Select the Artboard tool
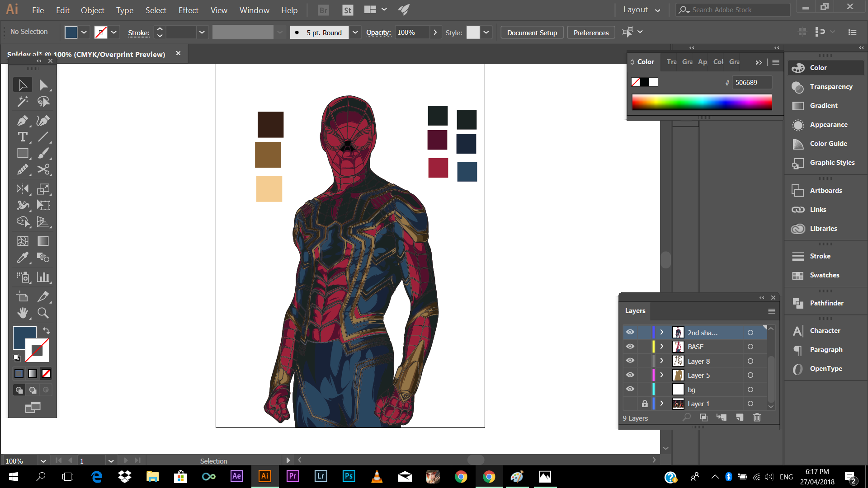 coord(22,296)
